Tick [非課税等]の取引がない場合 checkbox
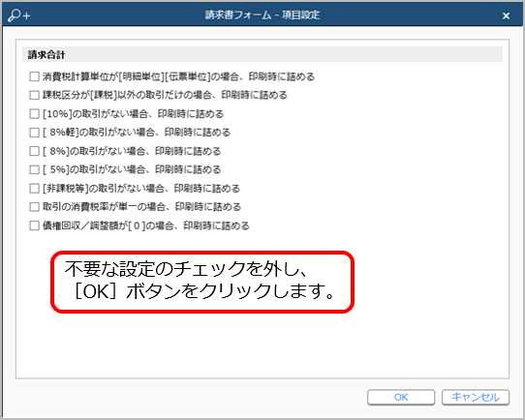Viewport: 525px width, 420px height. pos(34,189)
